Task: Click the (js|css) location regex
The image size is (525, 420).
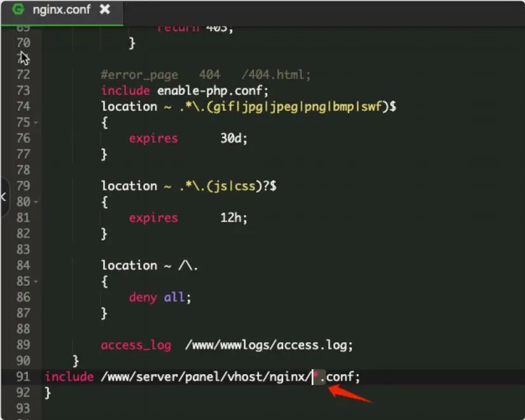Action: (x=228, y=186)
